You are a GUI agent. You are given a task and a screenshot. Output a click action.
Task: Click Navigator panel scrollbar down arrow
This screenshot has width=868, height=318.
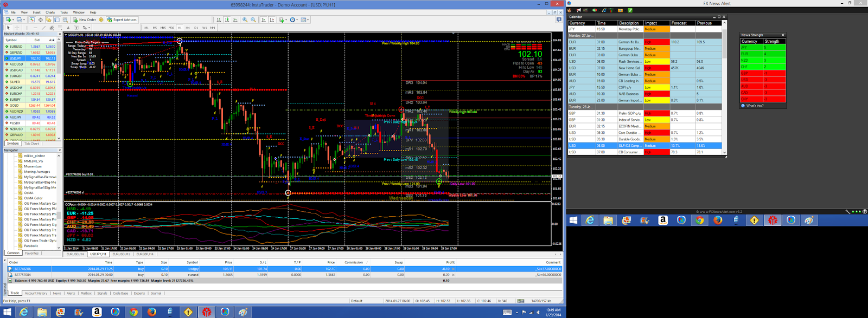(x=59, y=248)
